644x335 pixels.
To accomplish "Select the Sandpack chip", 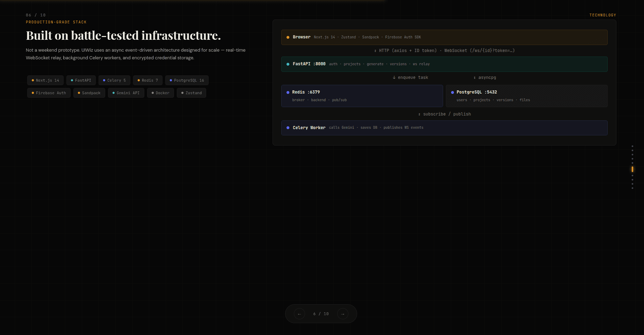I will (89, 93).
